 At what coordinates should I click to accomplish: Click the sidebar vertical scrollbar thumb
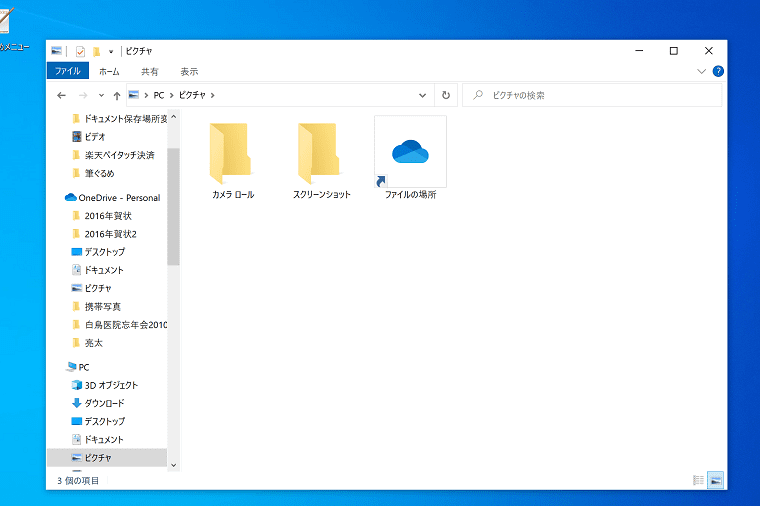(x=174, y=207)
